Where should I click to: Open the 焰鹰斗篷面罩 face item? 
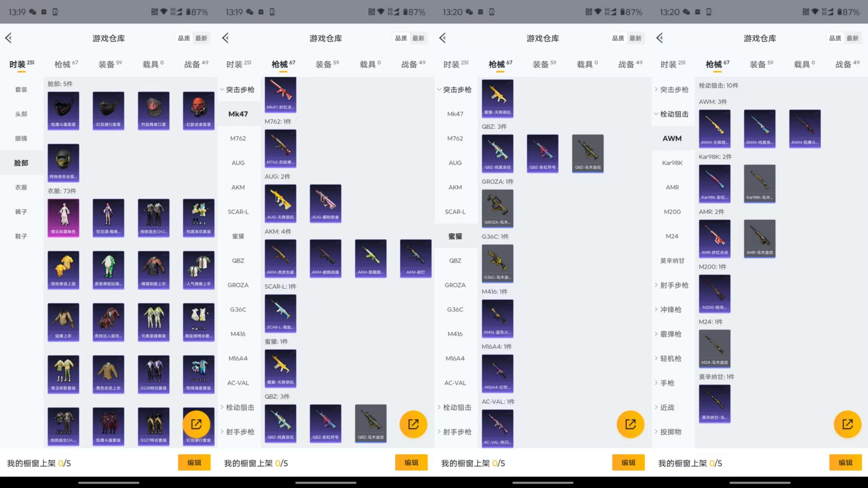click(x=63, y=111)
